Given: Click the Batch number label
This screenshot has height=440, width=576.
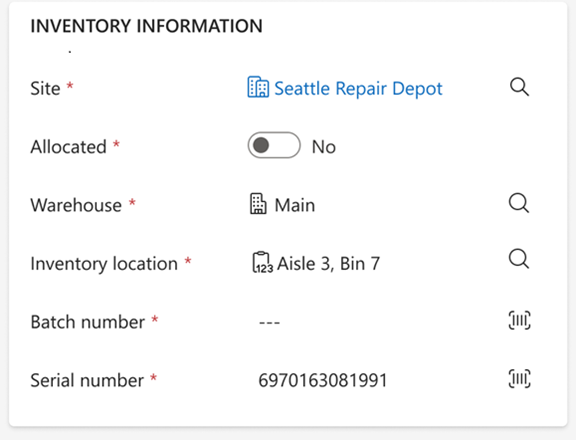Looking at the screenshot, I should coord(88,322).
